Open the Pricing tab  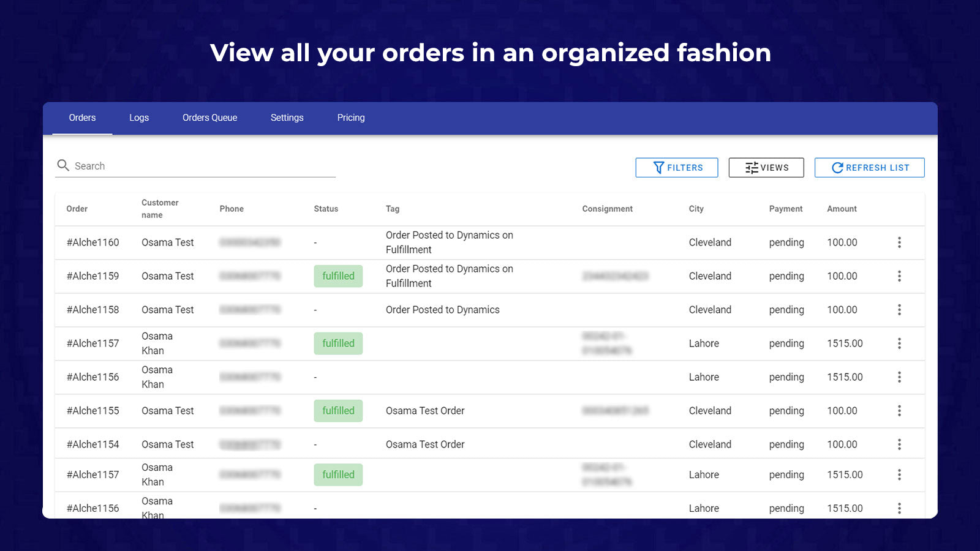(x=350, y=118)
